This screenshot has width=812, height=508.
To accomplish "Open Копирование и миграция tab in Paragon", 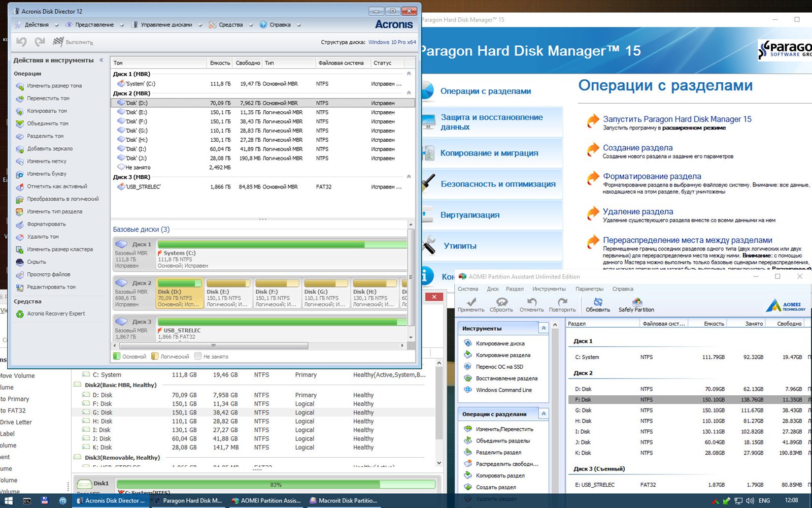I will [x=492, y=153].
